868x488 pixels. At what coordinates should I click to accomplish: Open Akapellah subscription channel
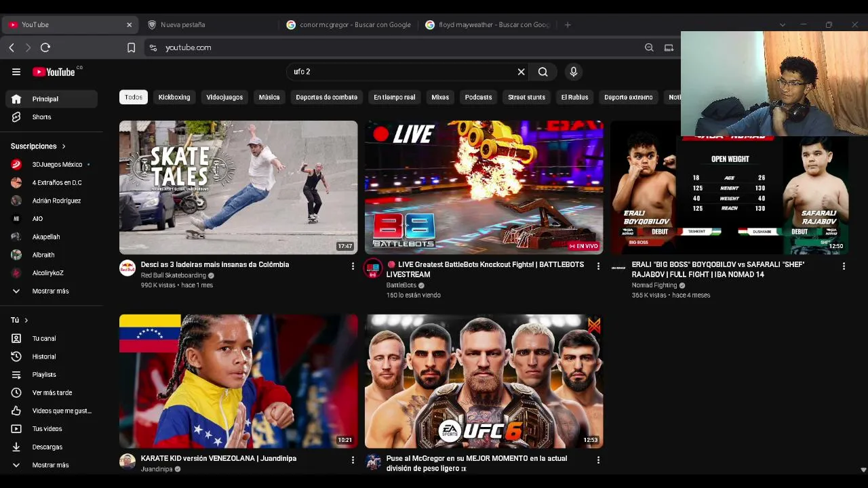click(52, 237)
